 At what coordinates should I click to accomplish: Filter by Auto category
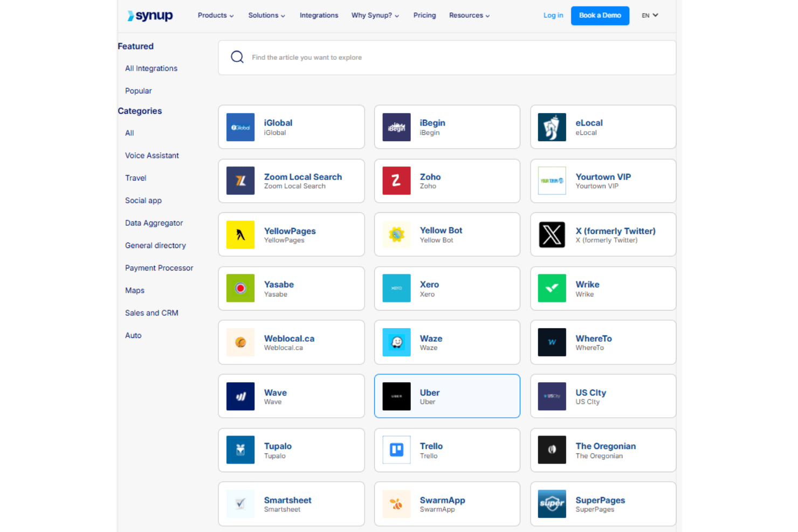133,335
